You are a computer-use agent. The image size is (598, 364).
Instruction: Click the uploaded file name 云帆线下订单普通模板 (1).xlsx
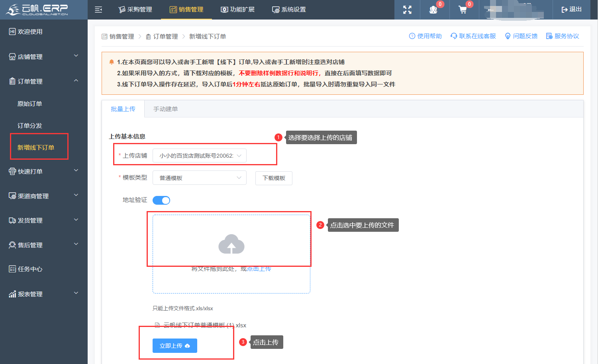205,325
